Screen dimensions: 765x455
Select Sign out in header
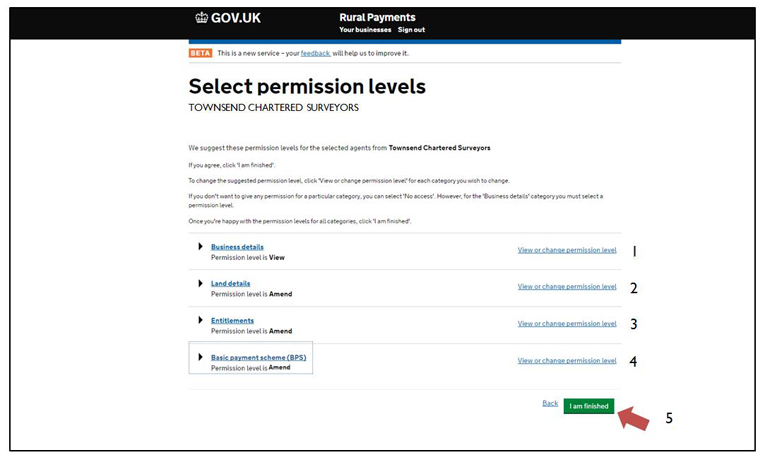[x=411, y=30]
